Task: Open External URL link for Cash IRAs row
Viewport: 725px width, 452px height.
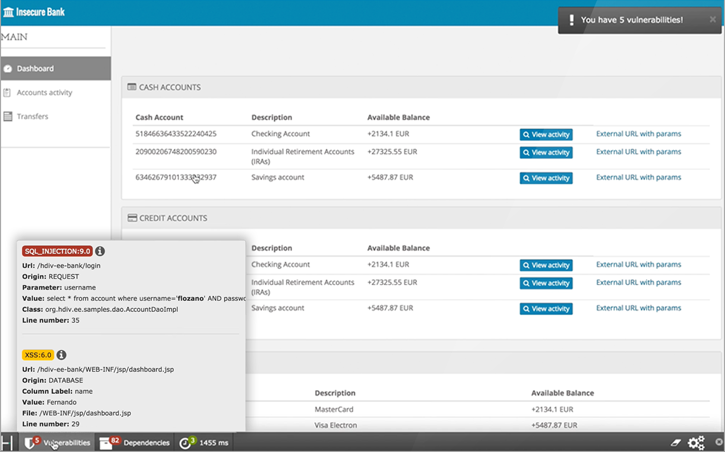Action: tap(639, 152)
